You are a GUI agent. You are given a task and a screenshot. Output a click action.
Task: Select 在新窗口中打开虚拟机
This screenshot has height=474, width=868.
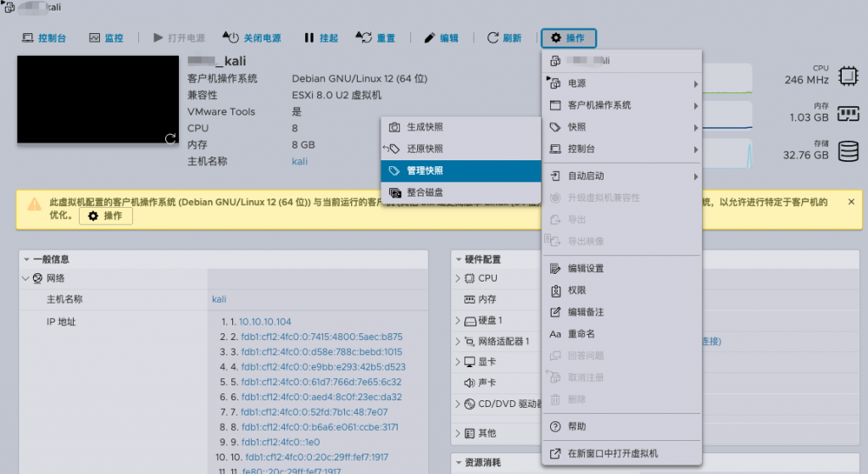click(x=621, y=453)
